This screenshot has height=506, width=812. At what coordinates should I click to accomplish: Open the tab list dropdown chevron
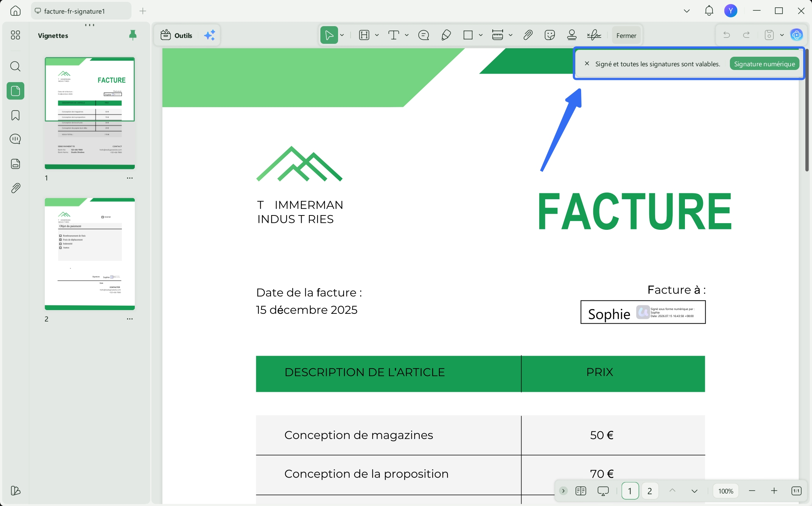tap(687, 11)
